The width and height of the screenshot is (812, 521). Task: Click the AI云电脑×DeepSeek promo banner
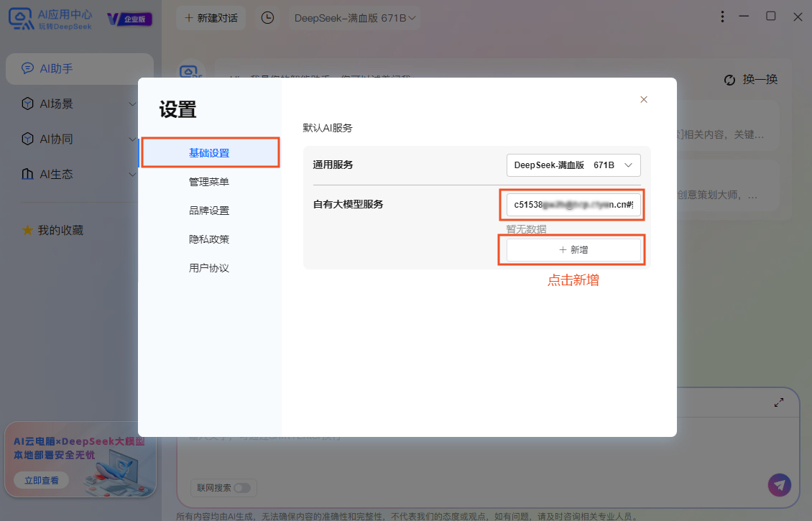pyautogui.click(x=80, y=459)
